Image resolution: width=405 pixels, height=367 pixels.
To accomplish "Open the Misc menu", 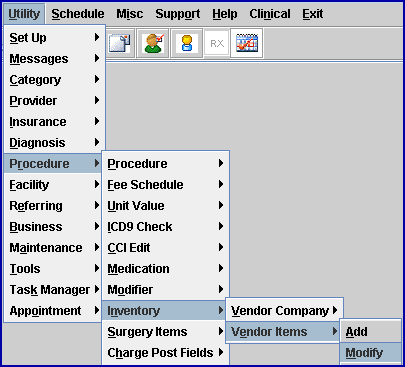I will coord(130,14).
